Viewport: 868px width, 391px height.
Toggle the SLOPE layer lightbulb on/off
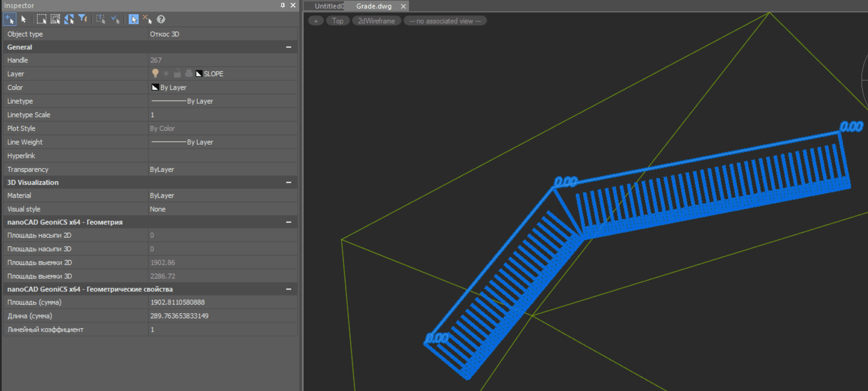click(155, 73)
